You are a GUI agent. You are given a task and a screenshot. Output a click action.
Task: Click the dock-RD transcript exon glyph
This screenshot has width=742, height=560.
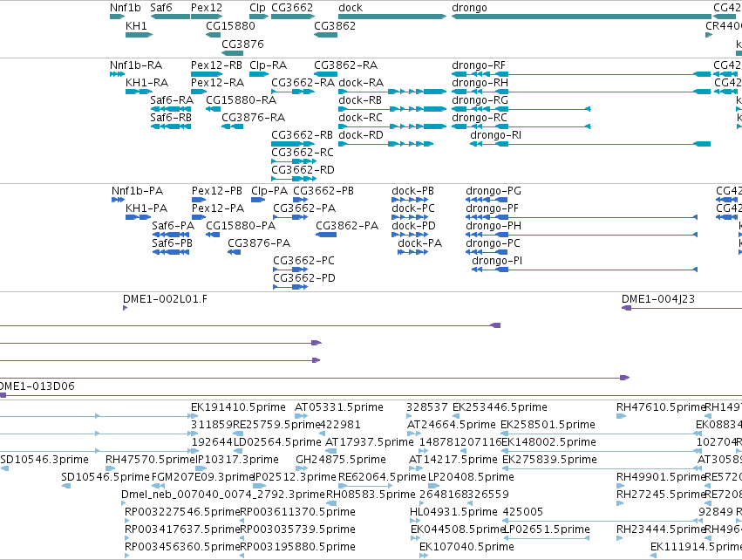point(386,144)
